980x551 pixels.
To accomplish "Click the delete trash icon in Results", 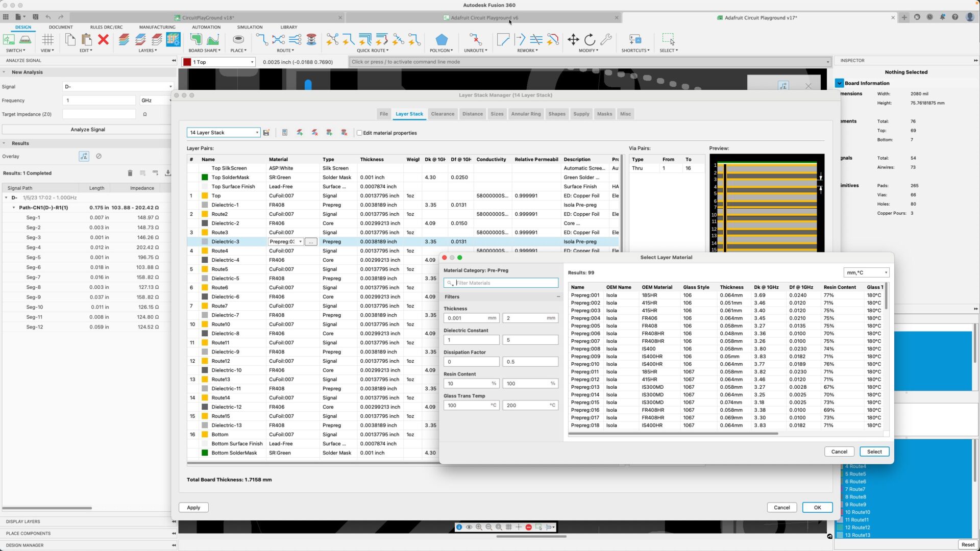I will tap(130, 173).
